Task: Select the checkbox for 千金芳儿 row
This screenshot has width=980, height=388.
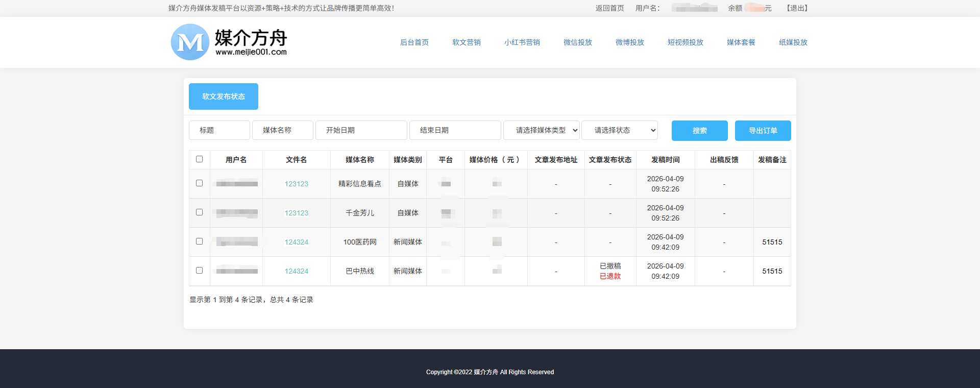Action: [199, 212]
